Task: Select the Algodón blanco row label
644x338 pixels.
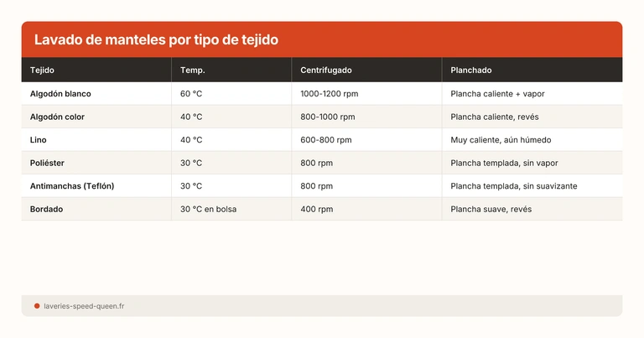Action: (x=60, y=93)
